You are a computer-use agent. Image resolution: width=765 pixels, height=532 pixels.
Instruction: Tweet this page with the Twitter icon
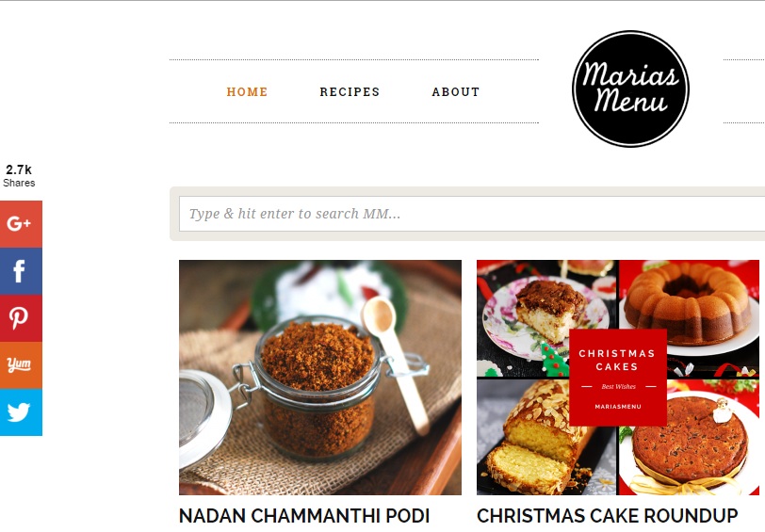click(21, 412)
